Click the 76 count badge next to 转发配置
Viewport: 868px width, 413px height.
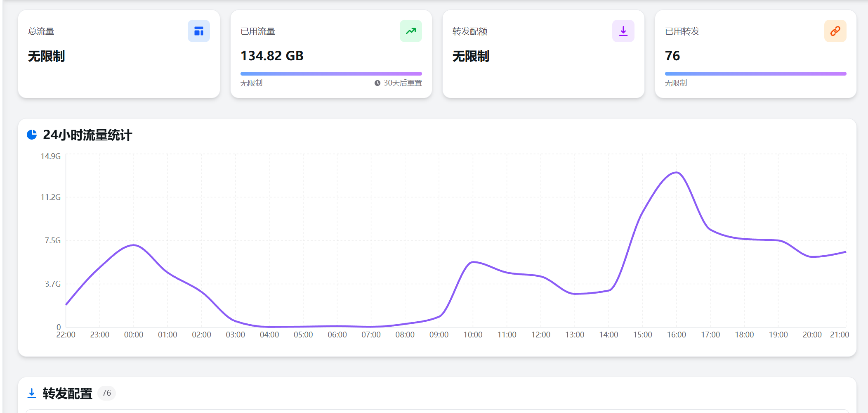click(x=106, y=393)
